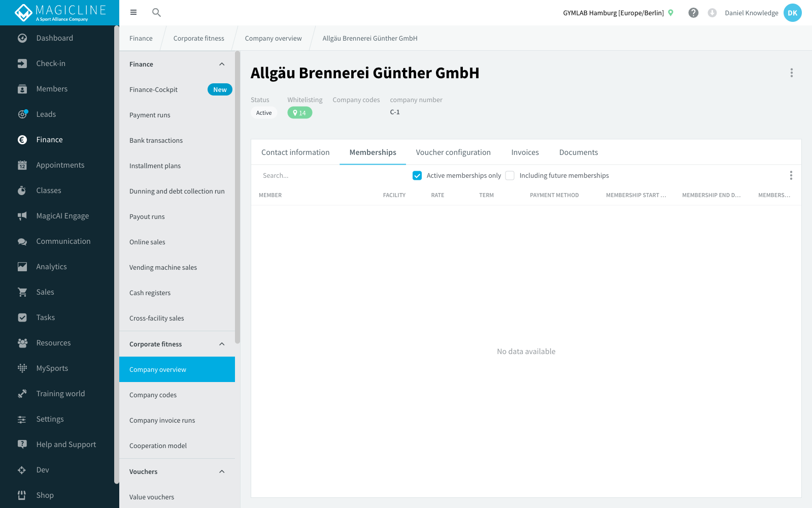812x508 pixels.
Task: Open the Classes stopwatch icon
Action: tap(22, 190)
